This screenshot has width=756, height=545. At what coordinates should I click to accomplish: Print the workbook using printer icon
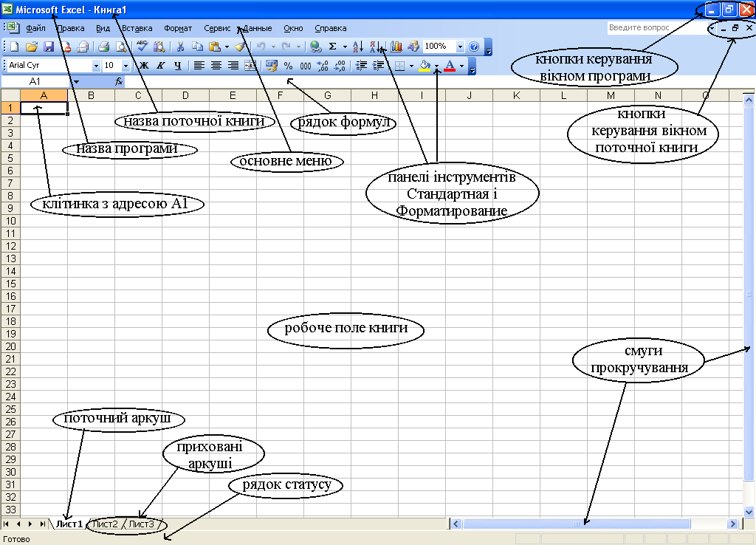point(103,47)
